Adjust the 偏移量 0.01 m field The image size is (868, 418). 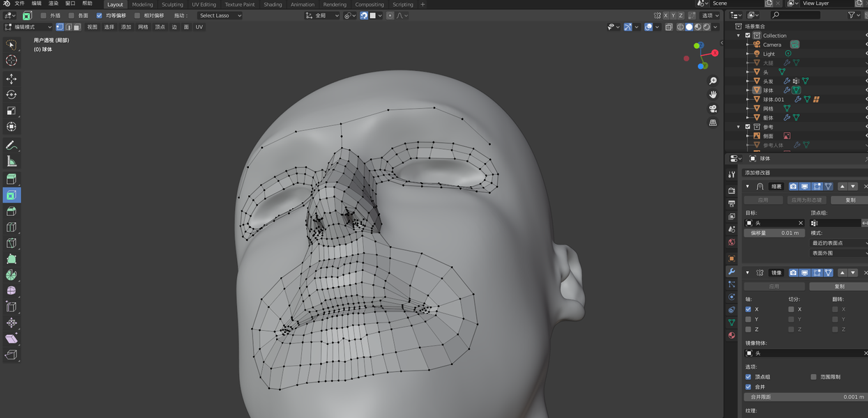(x=774, y=233)
